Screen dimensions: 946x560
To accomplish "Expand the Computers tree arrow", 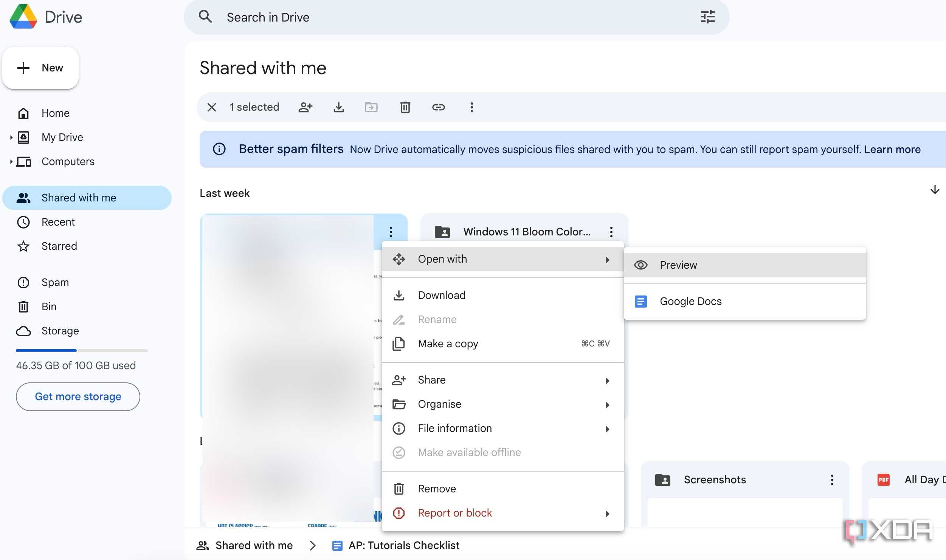I will click(11, 162).
